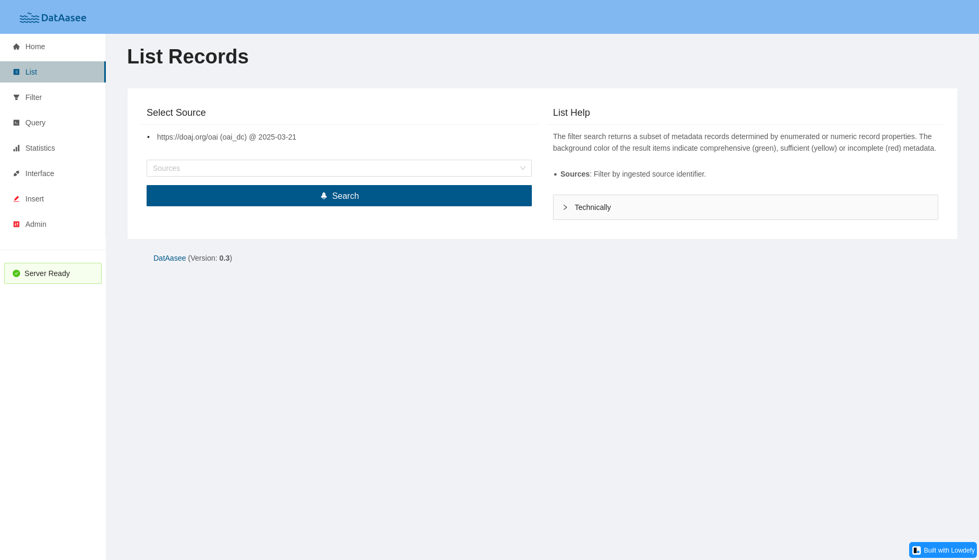Click the green Server Ready checkmark
979x560 pixels.
click(16, 273)
